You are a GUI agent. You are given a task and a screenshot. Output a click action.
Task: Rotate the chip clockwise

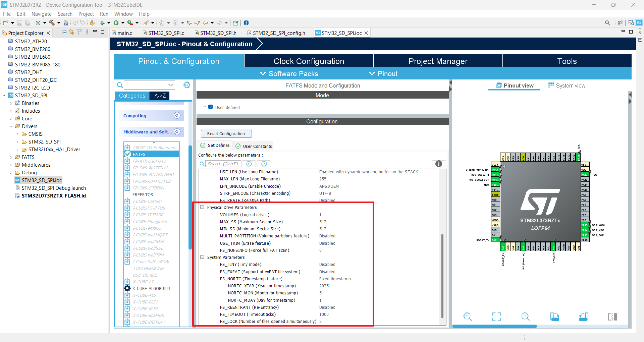click(555, 317)
